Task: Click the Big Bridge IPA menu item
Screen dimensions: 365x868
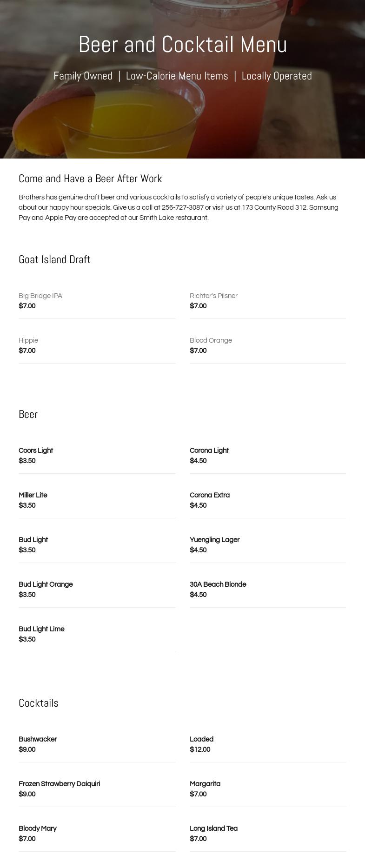Action: click(x=40, y=296)
